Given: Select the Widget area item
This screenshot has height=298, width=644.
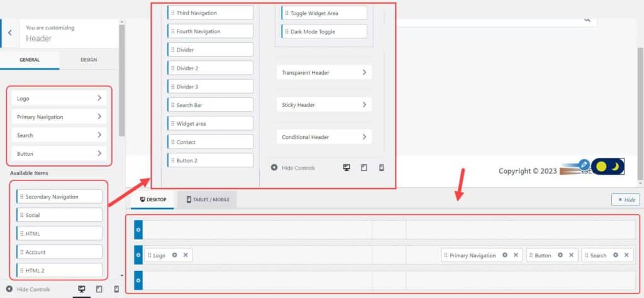Looking at the screenshot, I should tap(210, 124).
